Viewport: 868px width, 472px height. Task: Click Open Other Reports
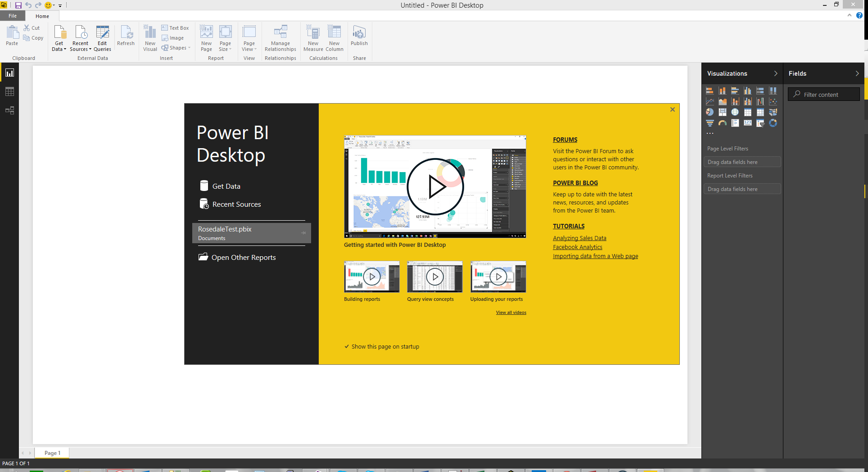[x=243, y=257]
